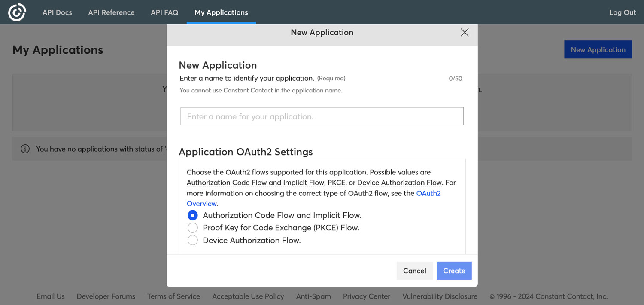Cancel the New Application dialog
The image size is (644, 305).
(415, 271)
